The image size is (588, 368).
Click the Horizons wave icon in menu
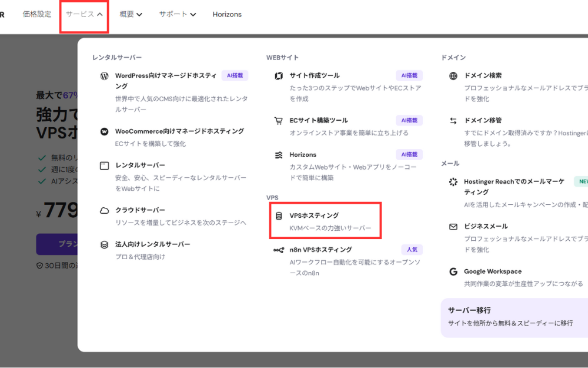coord(279,155)
